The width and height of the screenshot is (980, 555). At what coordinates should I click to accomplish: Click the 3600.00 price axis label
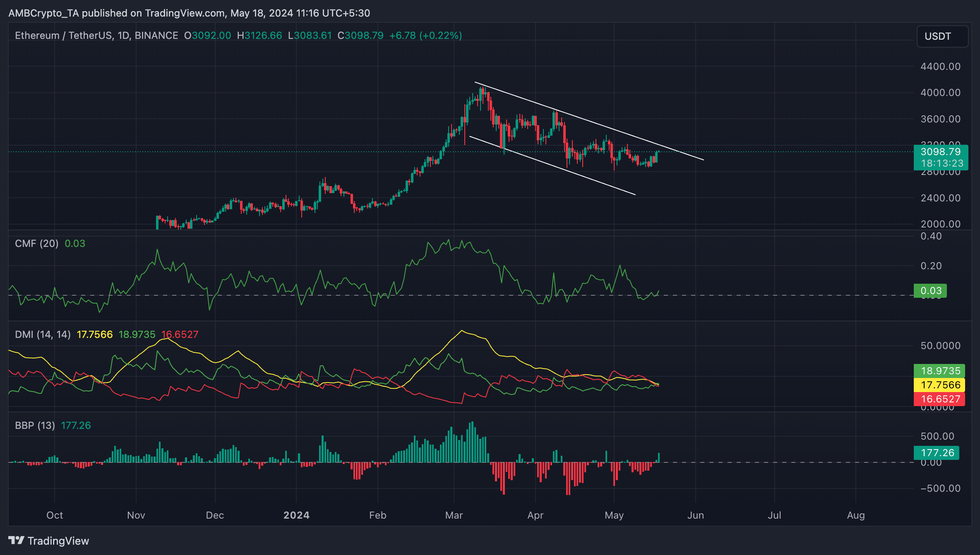point(940,119)
